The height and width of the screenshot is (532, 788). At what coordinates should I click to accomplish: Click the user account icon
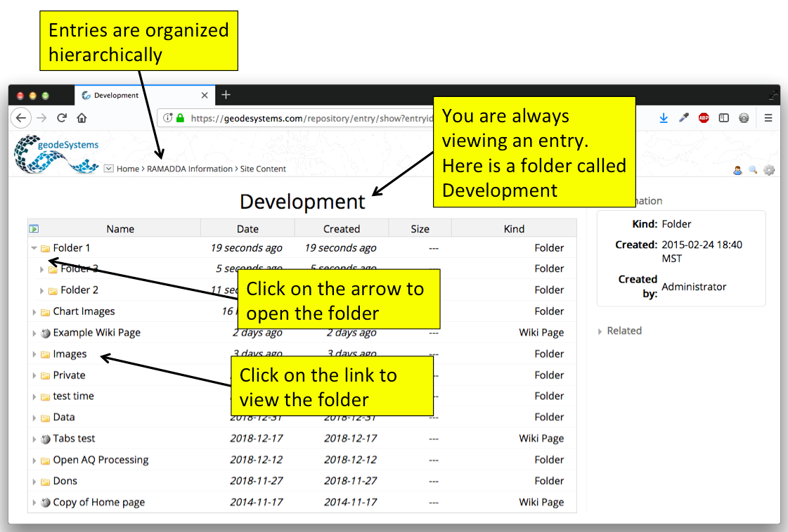click(737, 170)
